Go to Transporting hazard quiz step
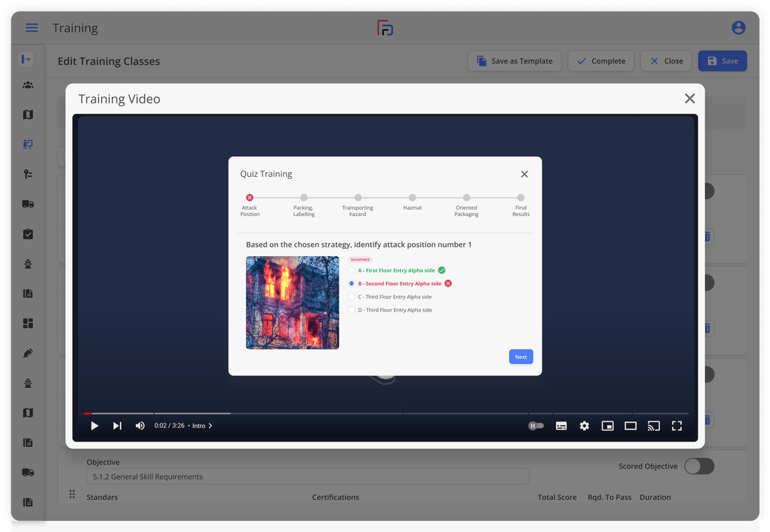 [358, 198]
